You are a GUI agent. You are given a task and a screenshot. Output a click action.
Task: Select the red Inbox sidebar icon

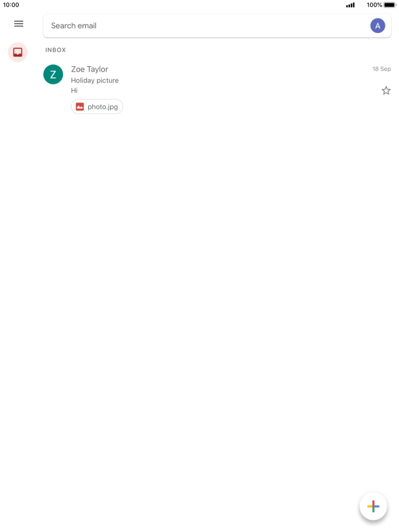point(17,52)
